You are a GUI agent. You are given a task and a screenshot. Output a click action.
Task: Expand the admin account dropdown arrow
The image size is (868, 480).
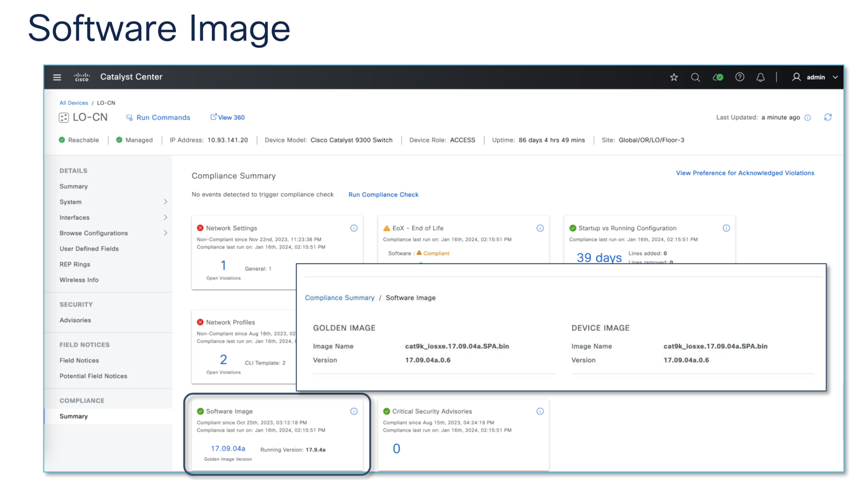(835, 77)
